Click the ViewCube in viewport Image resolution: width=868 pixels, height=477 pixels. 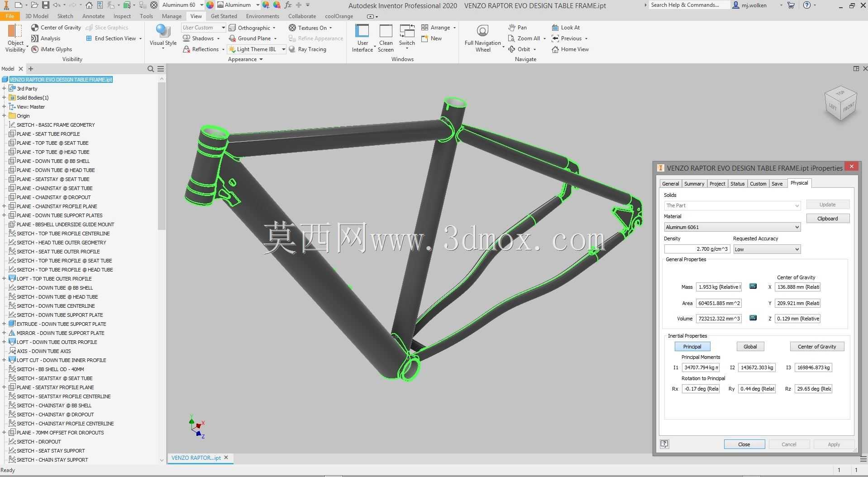coord(840,104)
